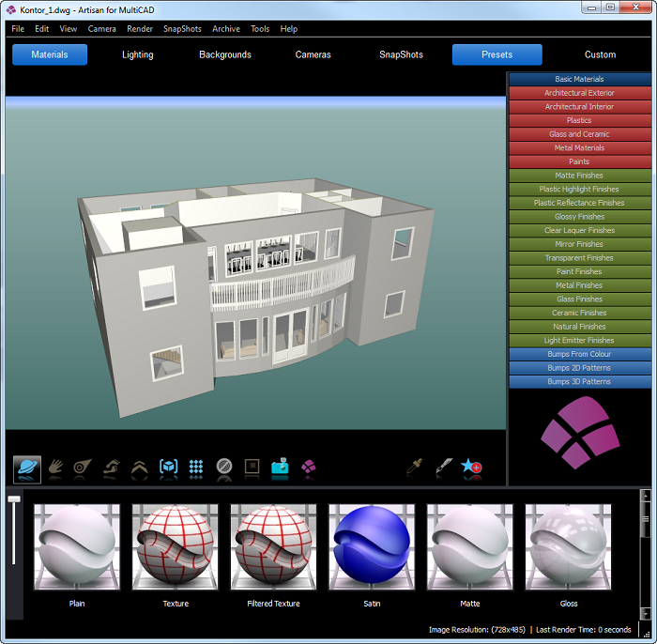
Task: Expand the Plastics category
Action: click(580, 121)
